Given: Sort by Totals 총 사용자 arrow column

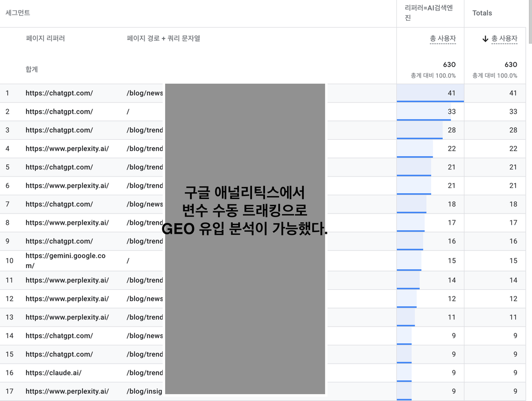Looking at the screenshot, I should click(500, 38).
